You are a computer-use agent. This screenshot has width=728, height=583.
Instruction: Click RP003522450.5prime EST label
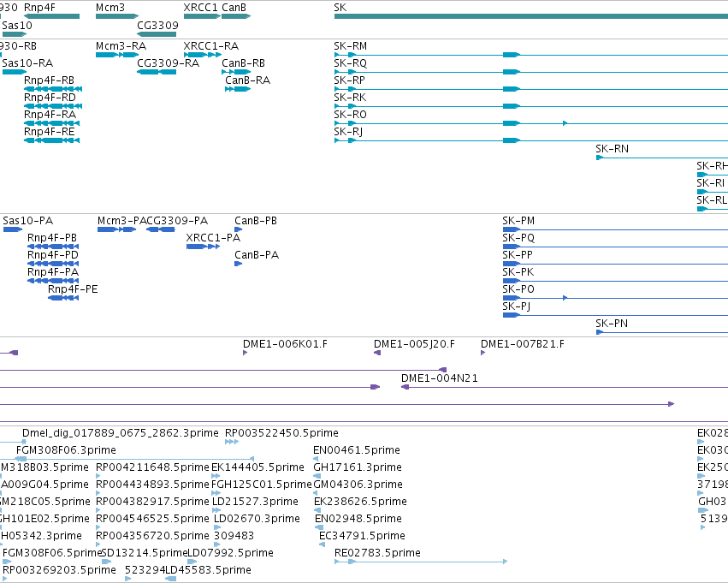[281, 433]
